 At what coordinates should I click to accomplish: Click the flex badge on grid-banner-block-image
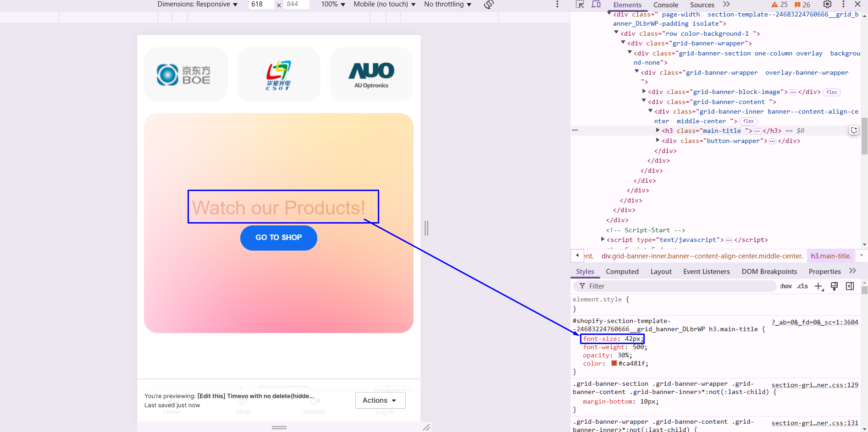pos(832,92)
